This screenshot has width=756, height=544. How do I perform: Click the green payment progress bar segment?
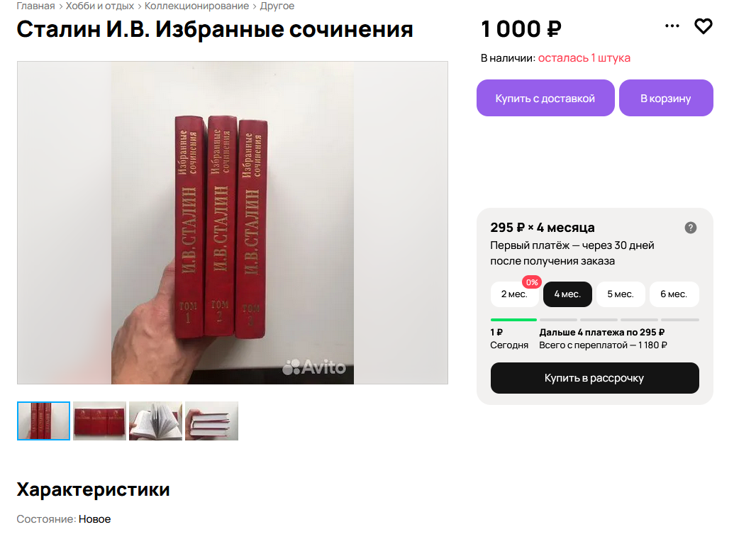click(513, 320)
